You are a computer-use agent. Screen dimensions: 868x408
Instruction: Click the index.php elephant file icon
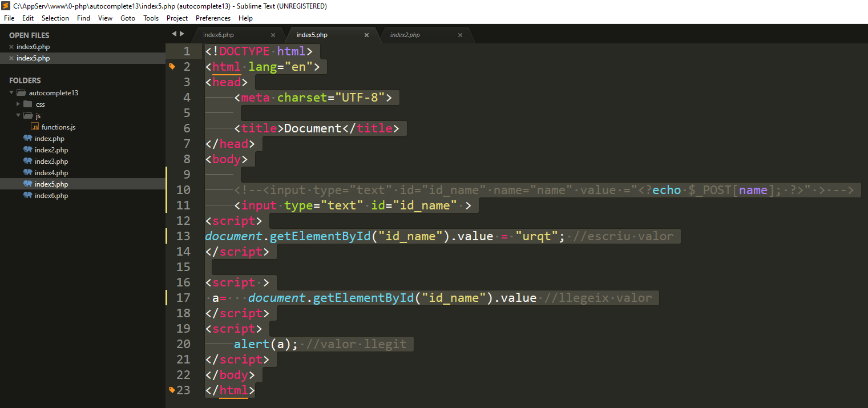click(x=27, y=139)
